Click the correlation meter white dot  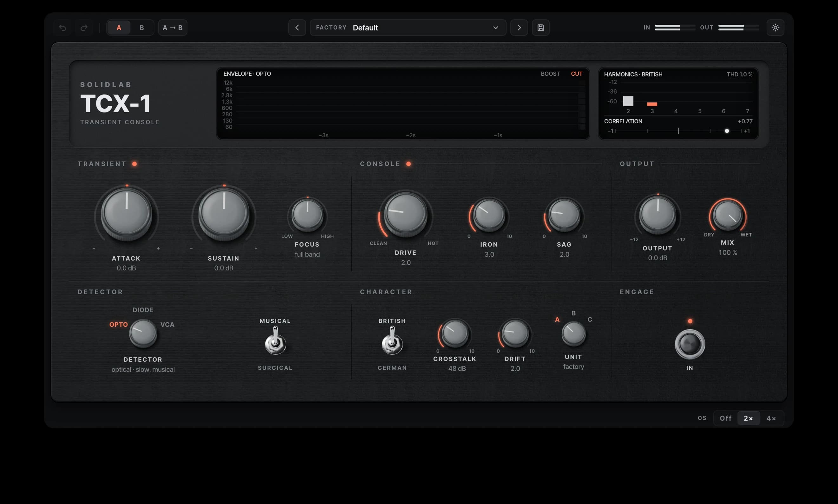[x=727, y=131]
